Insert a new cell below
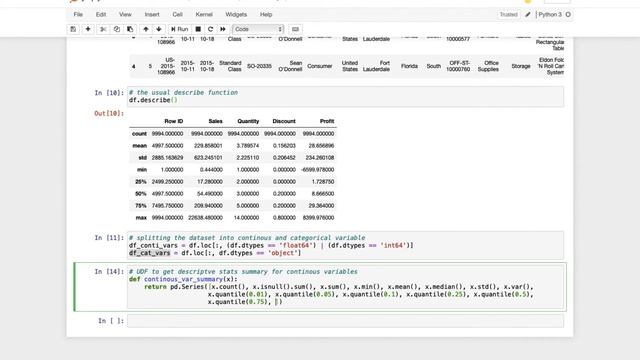Image resolution: width=640 pixels, height=360 pixels. pyautogui.click(x=88, y=29)
